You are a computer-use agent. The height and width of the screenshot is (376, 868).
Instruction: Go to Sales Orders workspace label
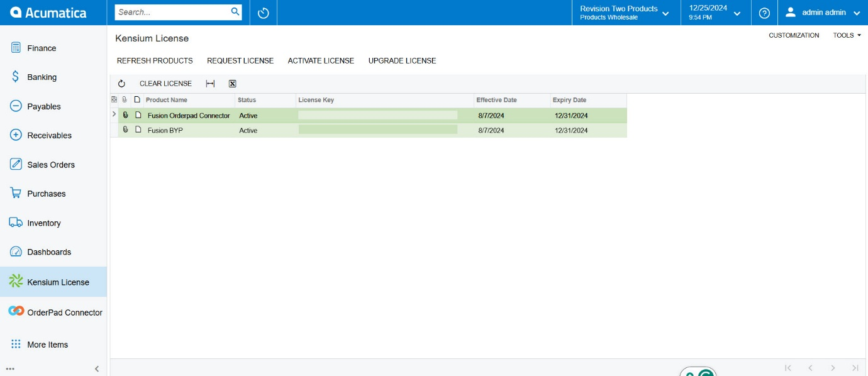pos(51,165)
